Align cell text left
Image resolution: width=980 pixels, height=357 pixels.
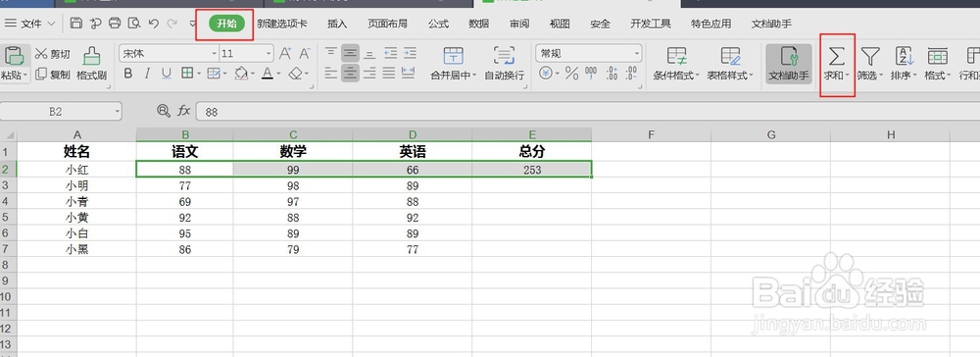[x=331, y=74]
